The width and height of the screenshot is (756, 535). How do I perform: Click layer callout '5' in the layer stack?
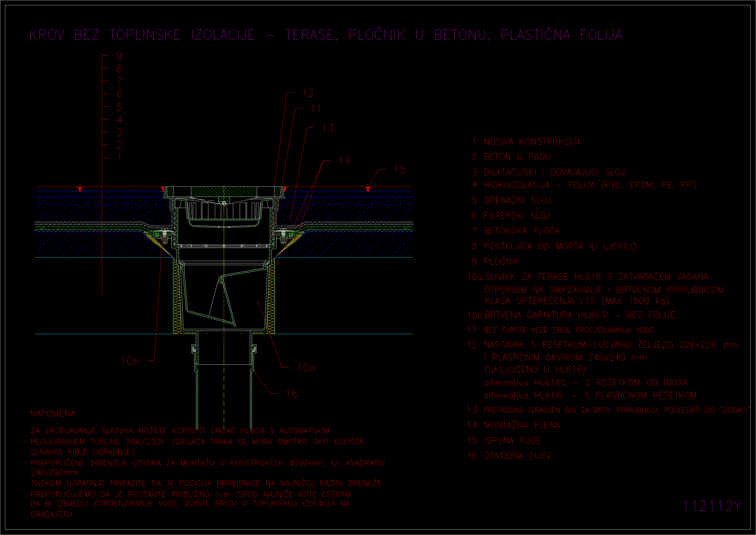click(119, 107)
